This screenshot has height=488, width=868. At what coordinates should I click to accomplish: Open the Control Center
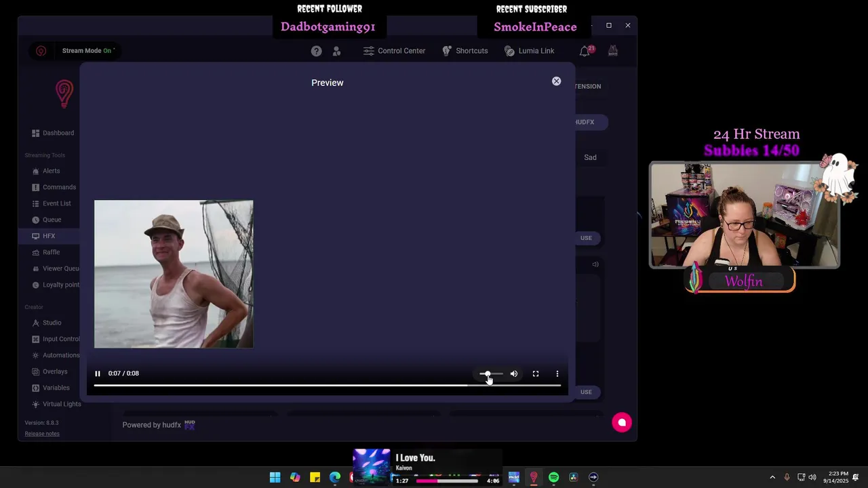pyautogui.click(x=395, y=51)
